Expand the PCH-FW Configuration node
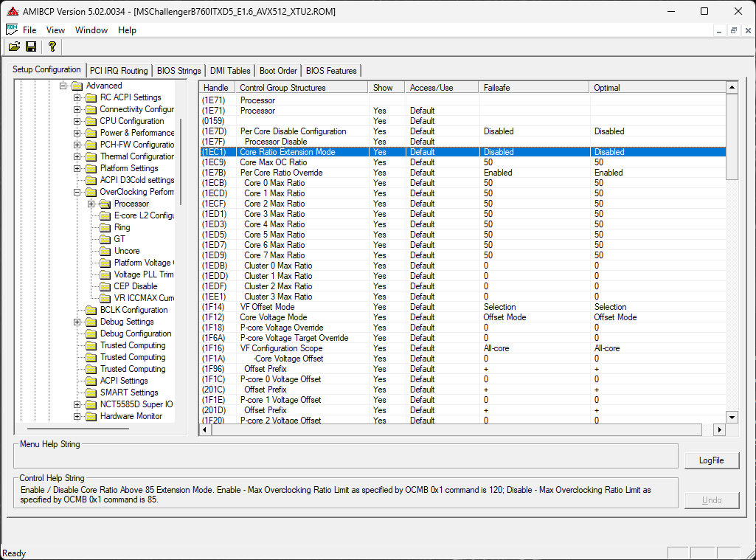This screenshot has height=560, width=756. [77, 145]
